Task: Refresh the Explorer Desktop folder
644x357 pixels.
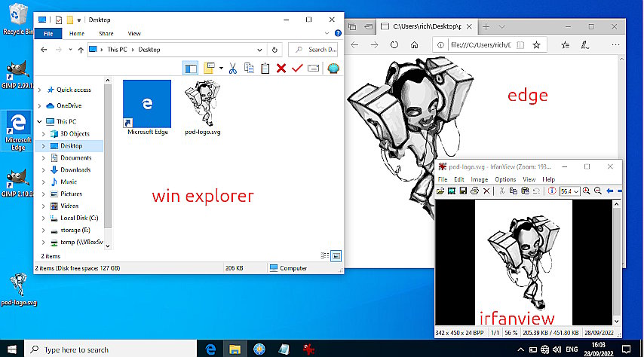Action: [274, 50]
